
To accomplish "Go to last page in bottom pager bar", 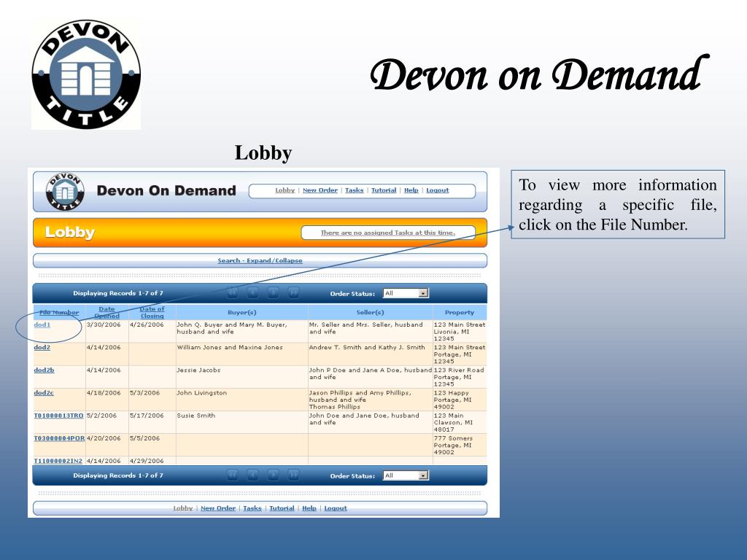I will [294, 475].
